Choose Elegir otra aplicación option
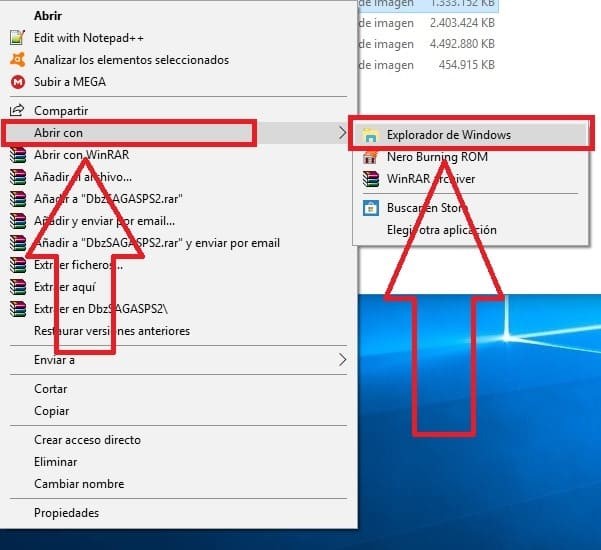Screen dimensions: 601x550 [x=441, y=230]
